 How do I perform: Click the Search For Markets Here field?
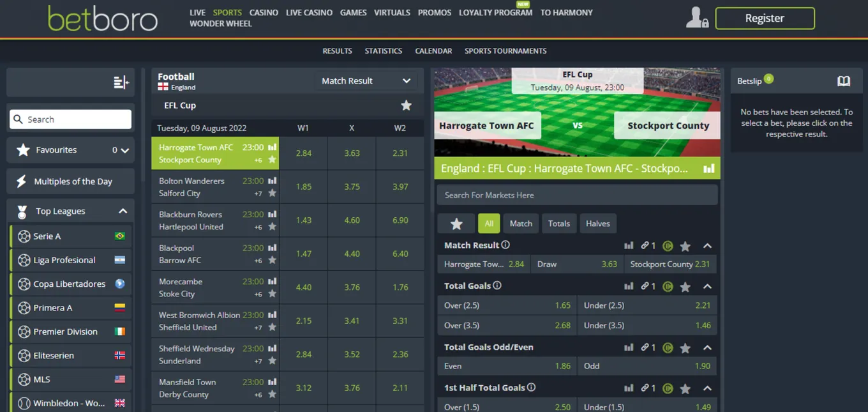(577, 195)
